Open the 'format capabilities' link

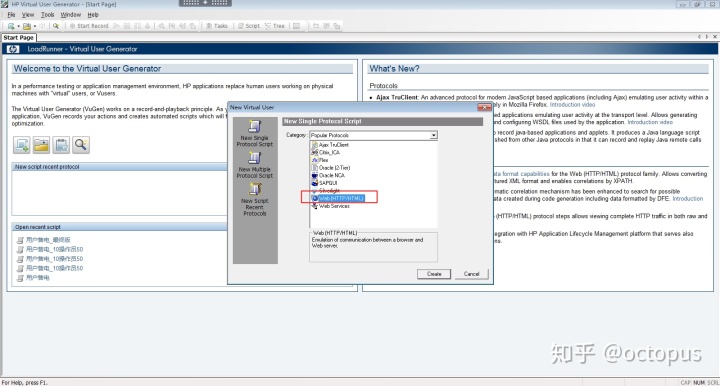(x=521, y=174)
